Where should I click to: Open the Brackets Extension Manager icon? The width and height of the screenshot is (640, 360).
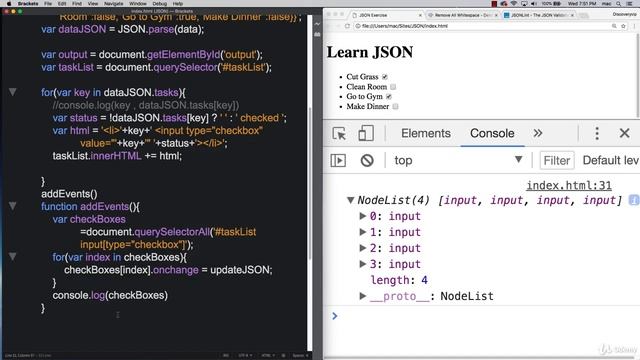pos(318,34)
